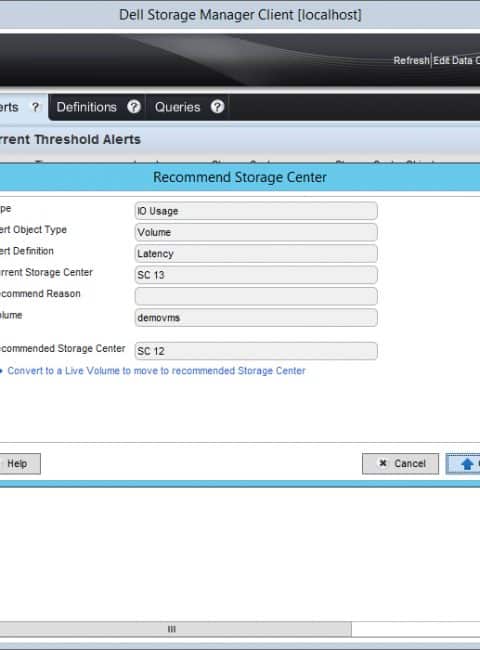This screenshot has width=480, height=650.
Task: Click the Dell Storage Manager Client title
Action: [240, 15]
